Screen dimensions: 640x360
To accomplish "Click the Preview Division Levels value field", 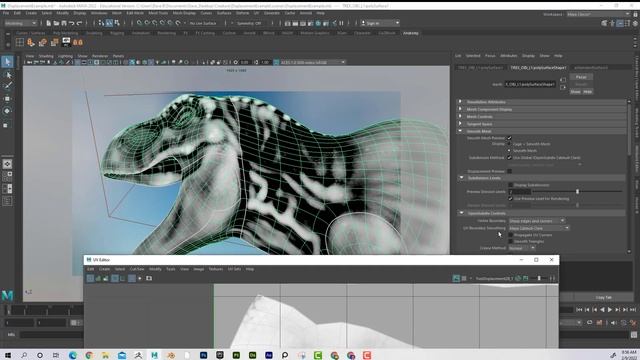I will (x=520, y=191).
